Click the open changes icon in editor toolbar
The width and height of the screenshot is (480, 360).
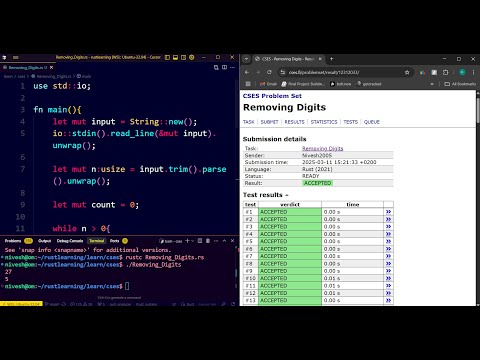click(216, 67)
